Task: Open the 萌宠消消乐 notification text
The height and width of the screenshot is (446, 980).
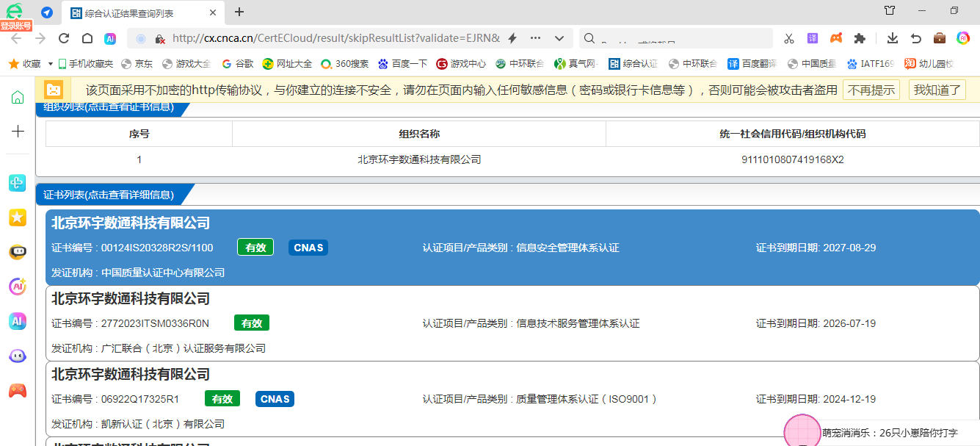Action: [x=890, y=433]
